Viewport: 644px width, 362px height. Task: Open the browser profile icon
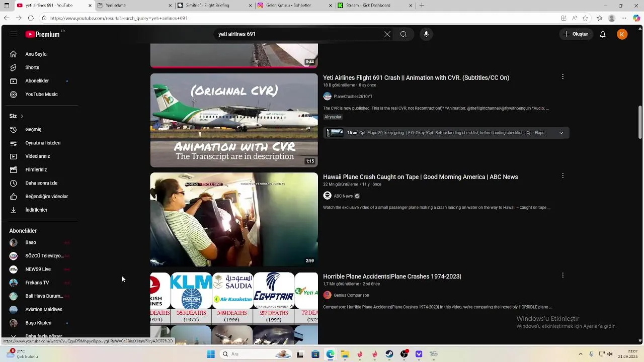[612, 18]
